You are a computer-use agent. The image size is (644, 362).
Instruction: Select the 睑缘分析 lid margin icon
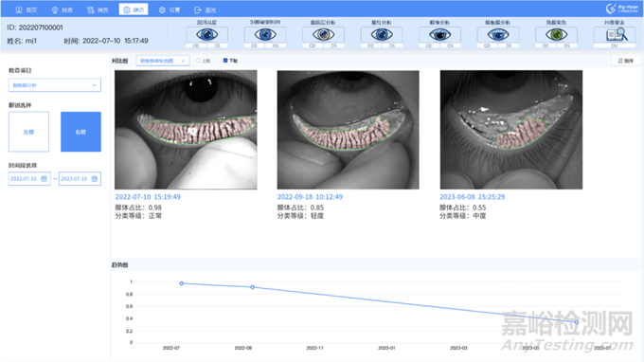[x=439, y=34]
